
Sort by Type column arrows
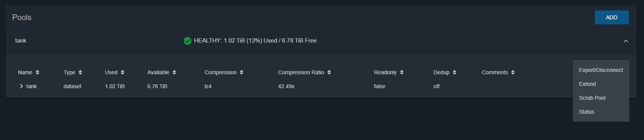80,72
